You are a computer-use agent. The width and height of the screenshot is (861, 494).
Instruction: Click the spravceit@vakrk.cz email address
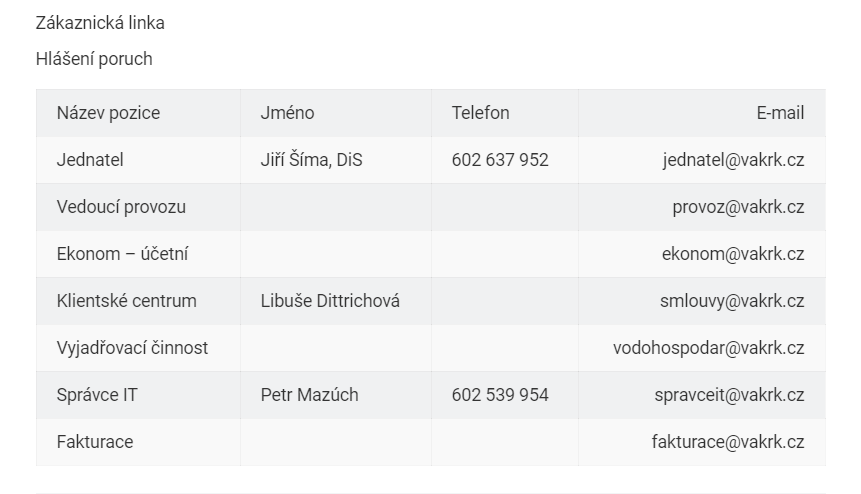(x=729, y=395)
